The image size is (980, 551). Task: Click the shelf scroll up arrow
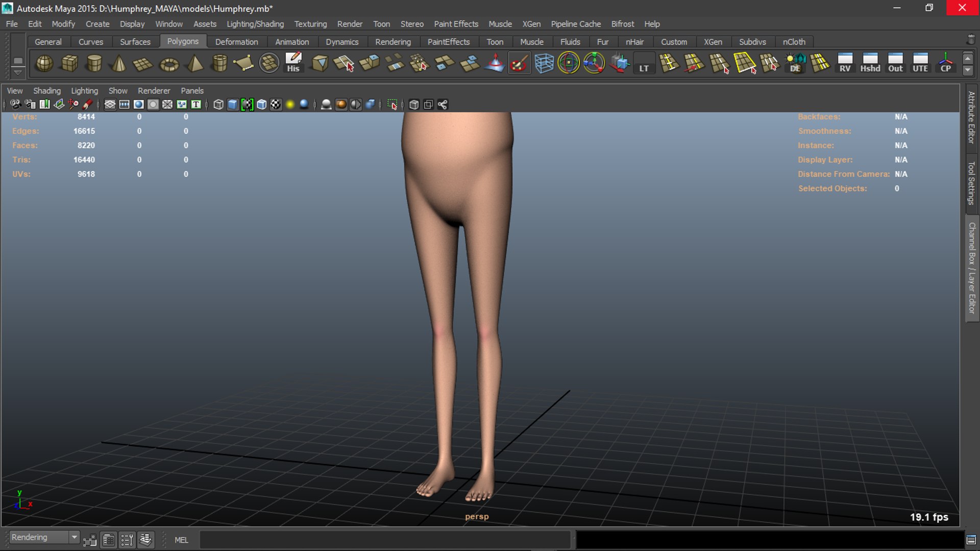click(968, 58)
